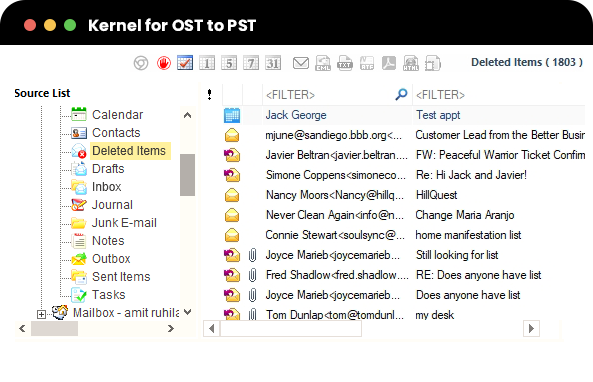Click source list horizontal scroll-right arrow

[171, 328]
